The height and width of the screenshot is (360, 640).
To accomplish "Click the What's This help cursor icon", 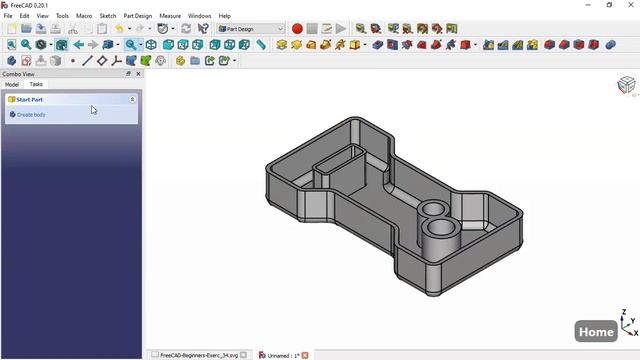I will (203, 29).
